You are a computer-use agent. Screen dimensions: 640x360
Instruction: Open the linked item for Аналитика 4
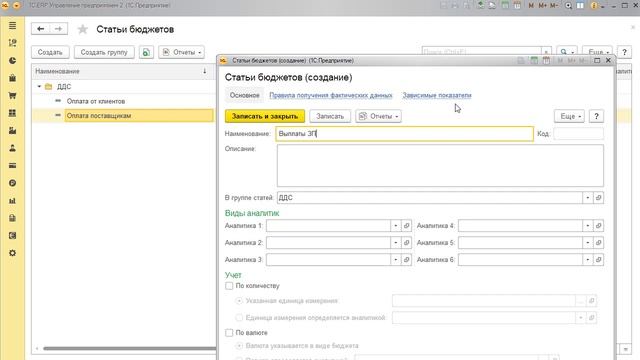[598, 226]
